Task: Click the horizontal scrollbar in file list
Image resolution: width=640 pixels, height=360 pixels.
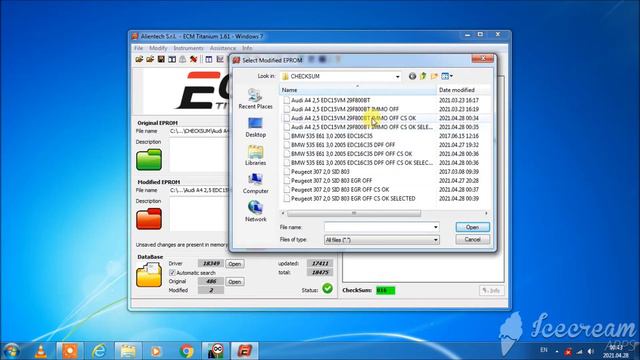Action: point(353,213)
